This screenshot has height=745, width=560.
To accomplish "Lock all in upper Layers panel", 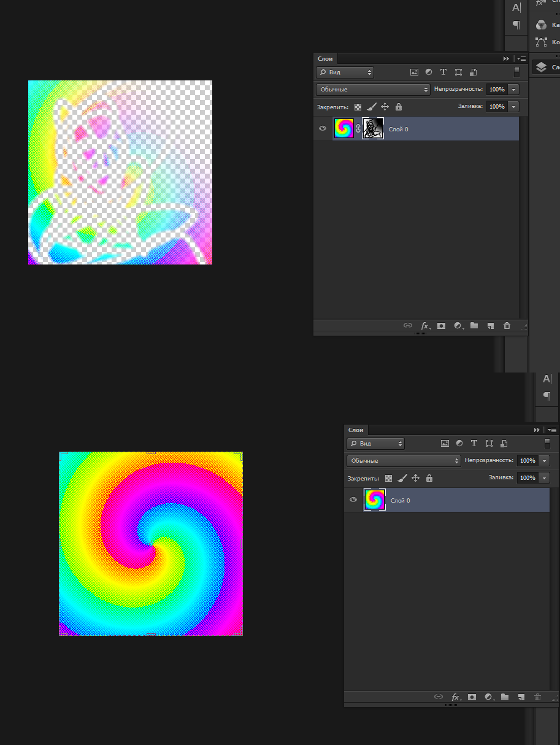I will click(x=399, y=107).
